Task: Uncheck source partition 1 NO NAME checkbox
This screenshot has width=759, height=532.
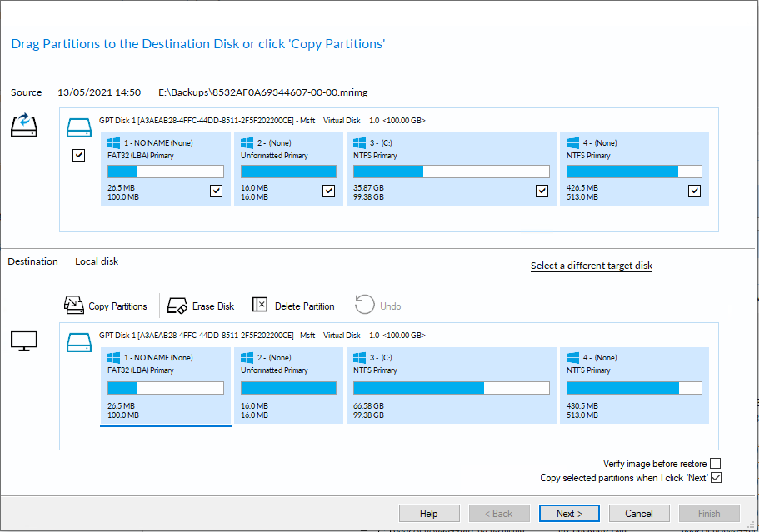Action: point(217,191)
